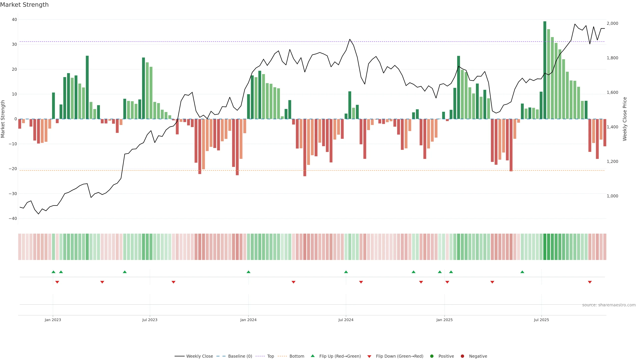Click the darkest green heat-strip cell near Jul 2025
The height and width of the screenshot is (362, 644).
[545, 247]
